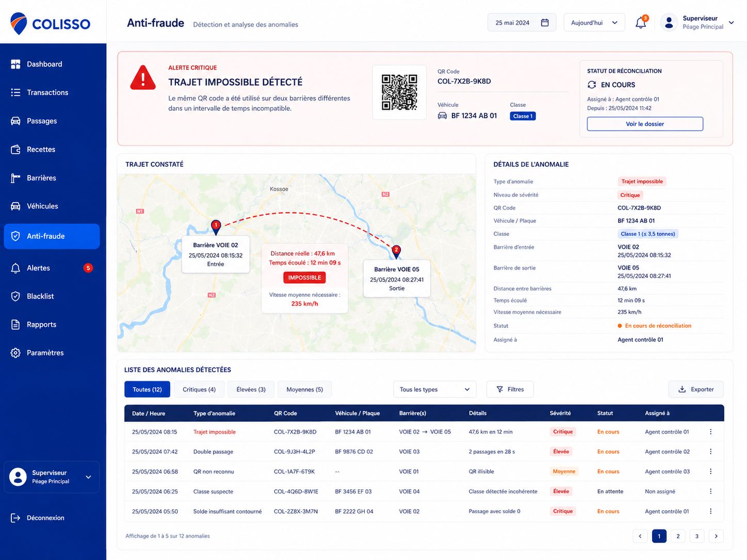Open row menu for COL-2Z8X-3M7N
The image size is (747, 560).
click(x=711, y=511)
